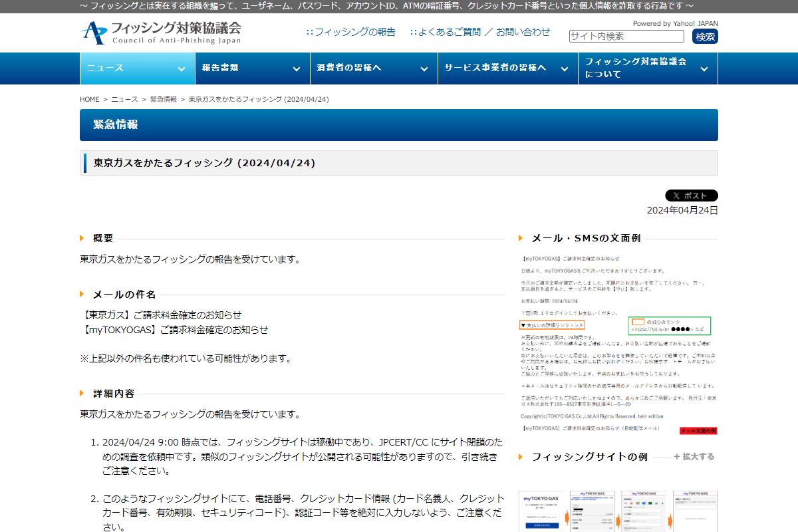798x532 pixels.
Task: Click the メールの件名 section heading
Action: pyautogui.click(x=124, y=294)
